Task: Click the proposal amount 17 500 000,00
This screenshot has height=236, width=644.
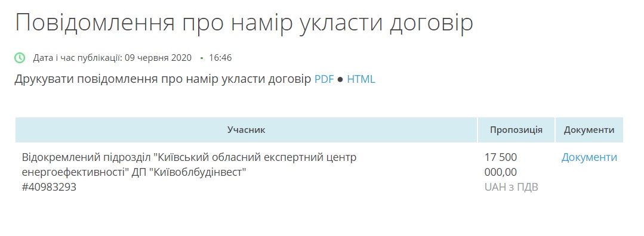Action: pyautogui.click(x=501, y=164)
